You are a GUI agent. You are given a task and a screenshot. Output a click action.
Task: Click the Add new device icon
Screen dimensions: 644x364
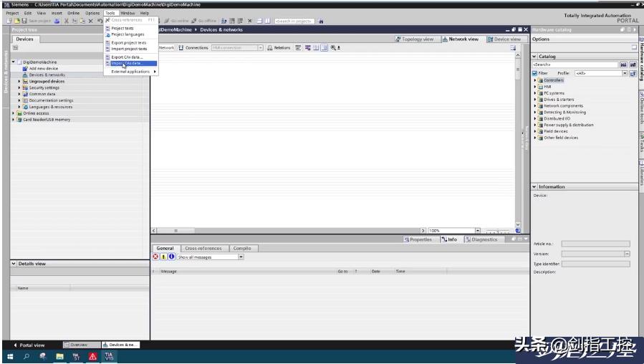tap(25, 69)
